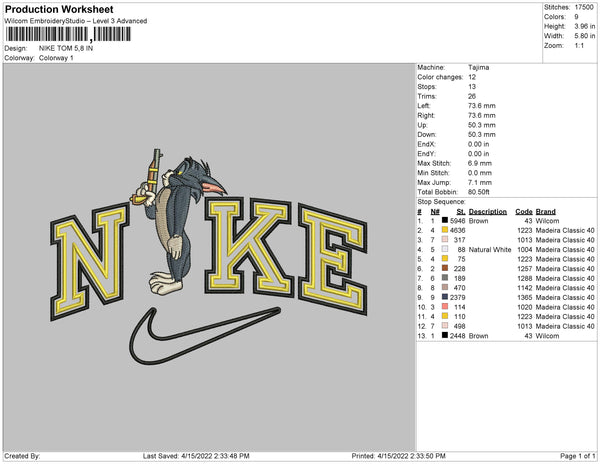Viewport: 600px width, 464px height.
Task: Select thread code '1365' in row 9
Action: coord(525,297)
